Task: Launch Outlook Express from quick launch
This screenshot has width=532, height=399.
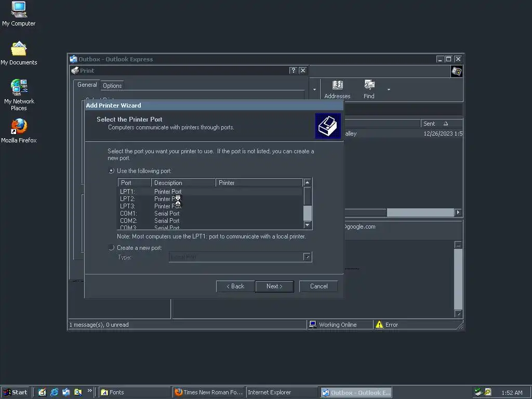Action: 66,393
